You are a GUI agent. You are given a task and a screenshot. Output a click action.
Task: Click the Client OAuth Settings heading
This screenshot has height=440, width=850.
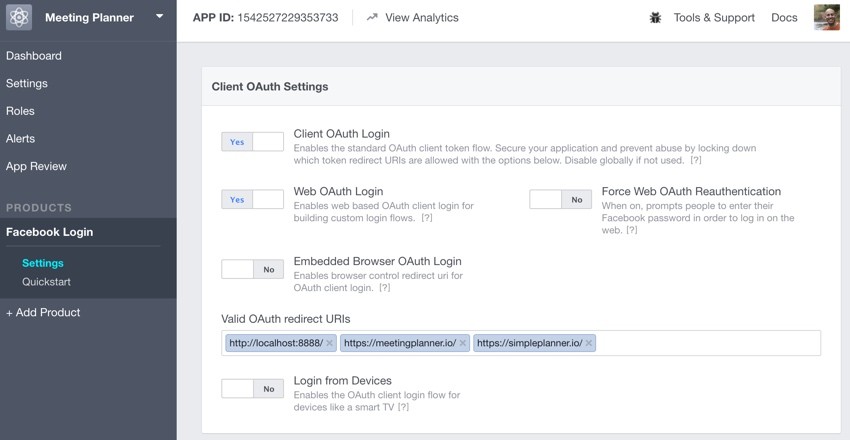coord(270,87)
